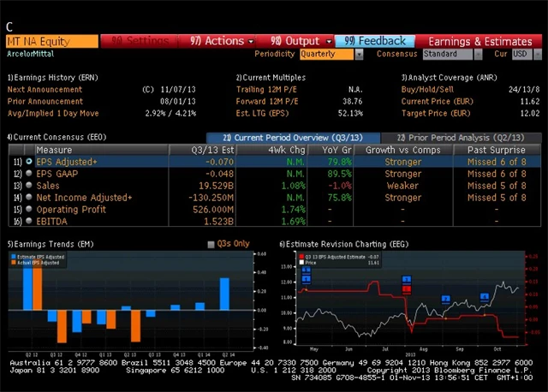Click the Est. LTG (EPS) value 52.13%
This screenshot has height=392, width=548.
click(350, 113)
